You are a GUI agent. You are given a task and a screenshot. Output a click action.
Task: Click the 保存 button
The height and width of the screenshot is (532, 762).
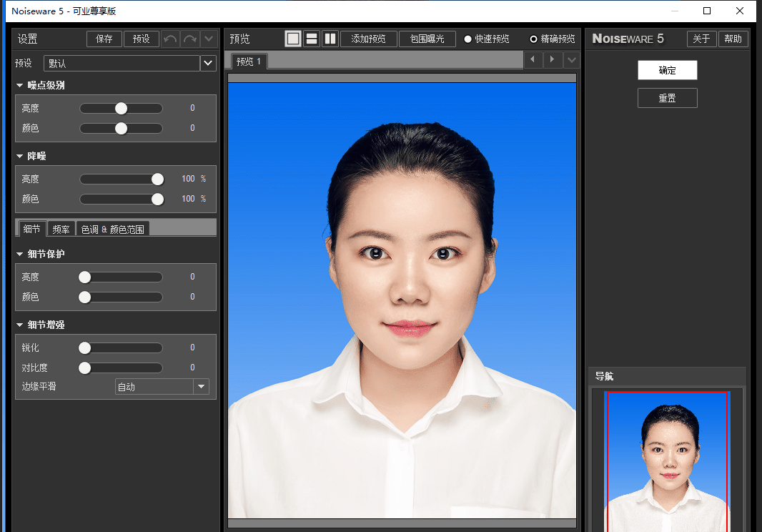coord(104,39)
